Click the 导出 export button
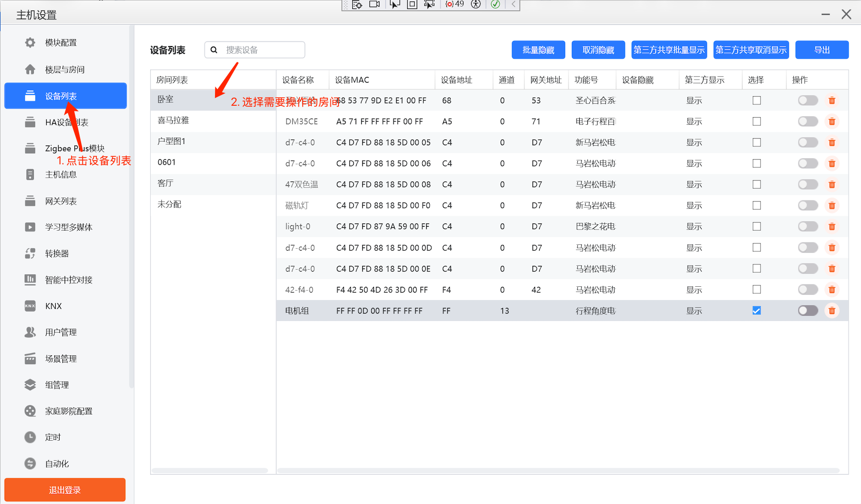Screen dimensions: 861x504 [x=821, y=50]
